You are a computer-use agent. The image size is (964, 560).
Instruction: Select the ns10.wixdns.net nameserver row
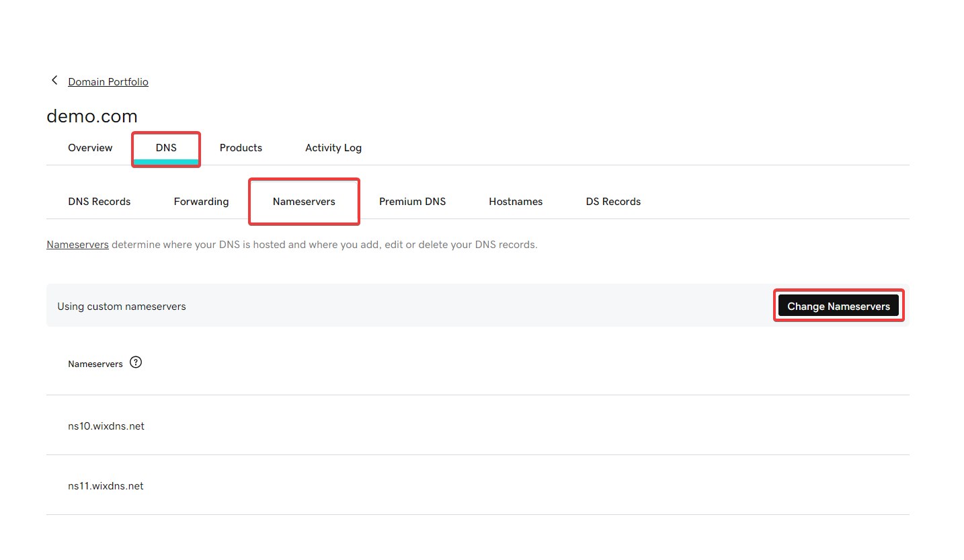pyautogui.click(x=477, y=426)
